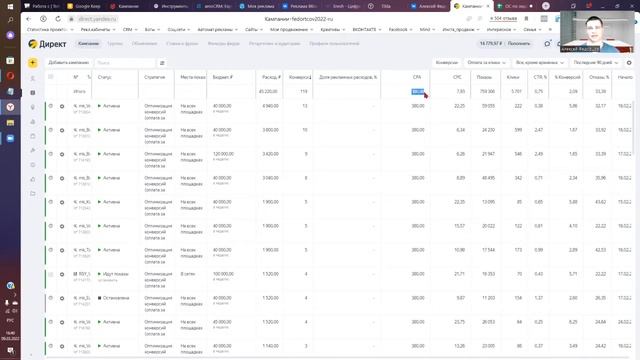Screen dimensions: 640x360
Task: Select the campaign with 6 940.00 spend
Action: 51,106
